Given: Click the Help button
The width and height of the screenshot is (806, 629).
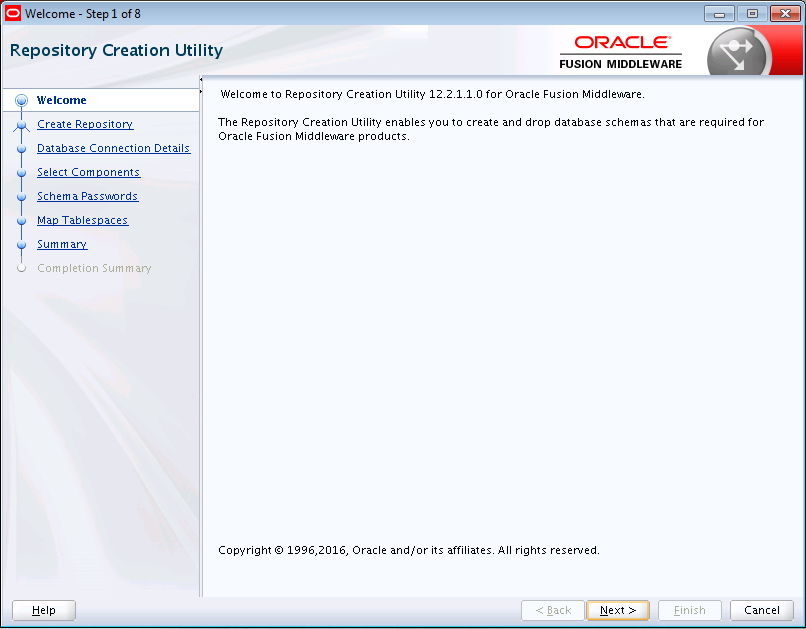Looking at the screenshot, I should 44,610.
